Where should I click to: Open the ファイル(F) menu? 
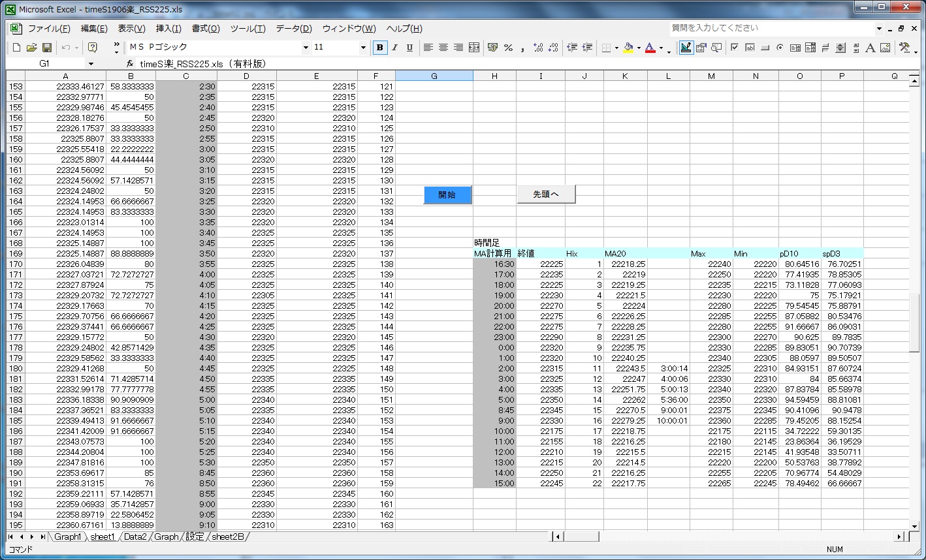tap(49, 29)
